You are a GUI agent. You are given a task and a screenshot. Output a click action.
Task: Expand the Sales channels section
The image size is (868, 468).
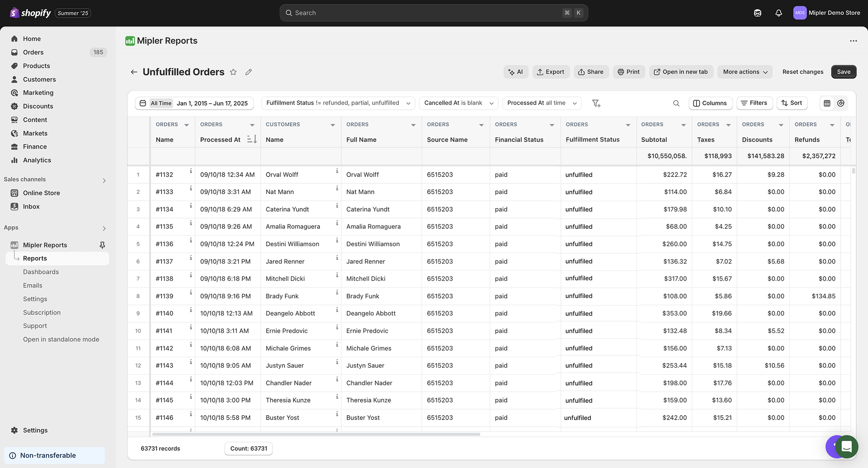click(104, 180)
